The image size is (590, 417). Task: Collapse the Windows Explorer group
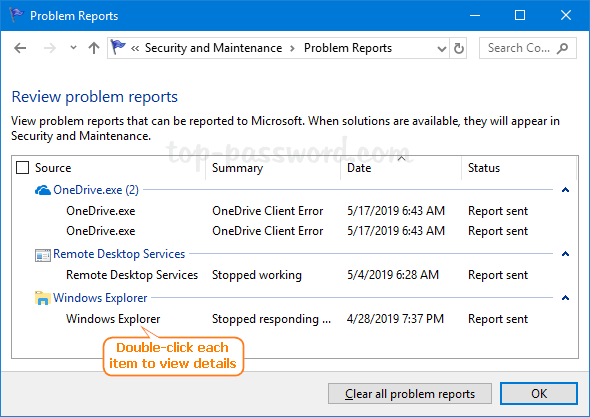tap(565, 298)
